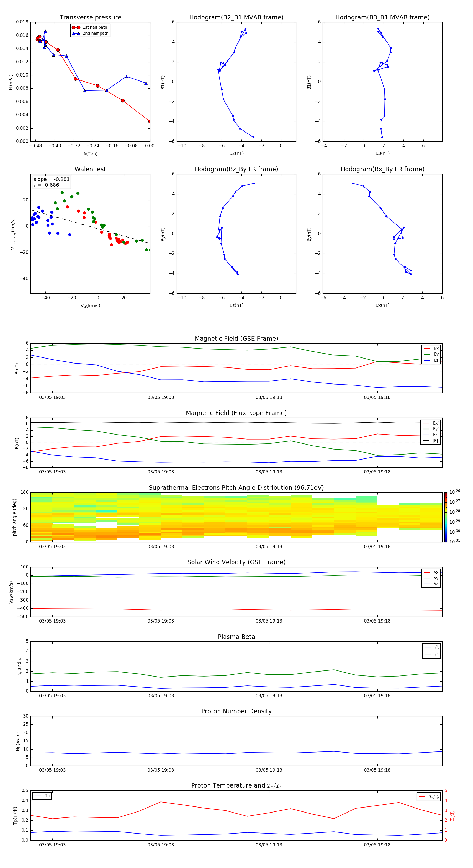473x868 pixels.
Task: Click the '|B|' legend entry
Action: pos(431,441)
